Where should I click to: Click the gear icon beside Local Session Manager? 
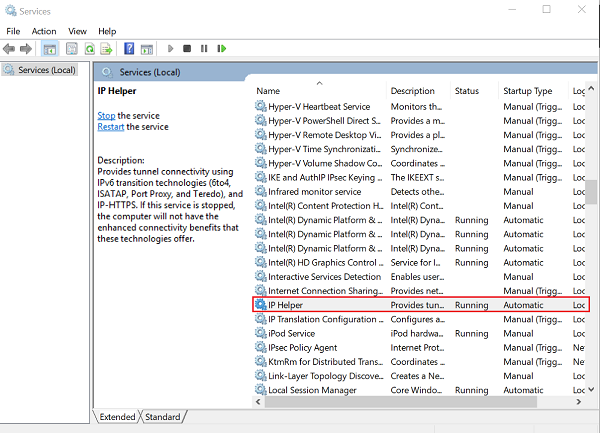pos(261,389)
